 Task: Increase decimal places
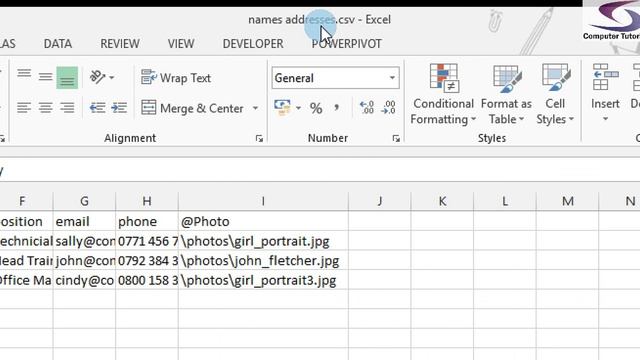(x=367, y=108)
